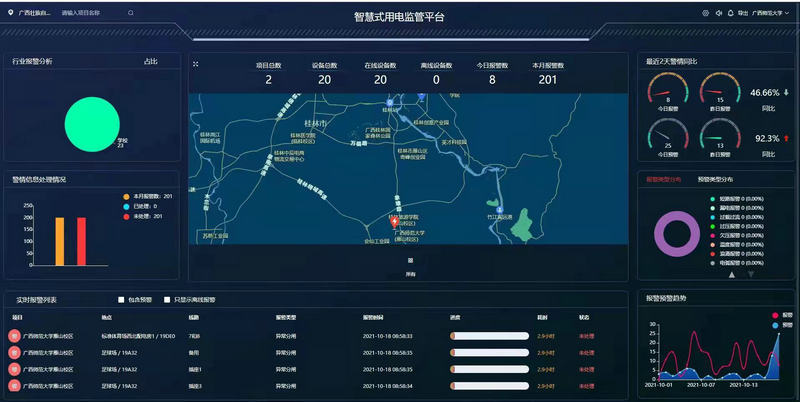Click the progress bar of the 插座3 row
The width and height of the screenshot is (800, 402).
tap(489, 386)
